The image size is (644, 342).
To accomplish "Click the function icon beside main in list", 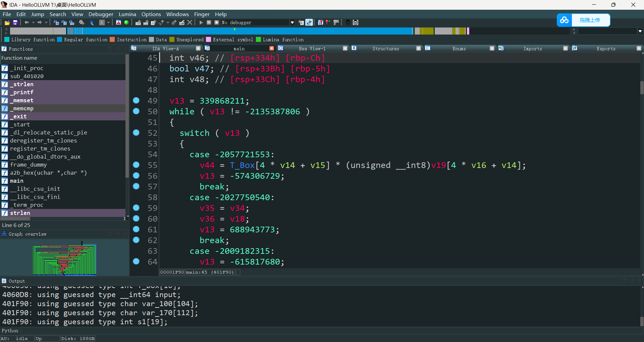I will pos(5,181).
